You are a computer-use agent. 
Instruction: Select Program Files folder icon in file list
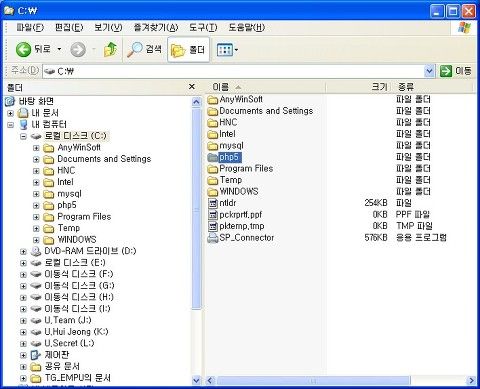pos(212,169)
